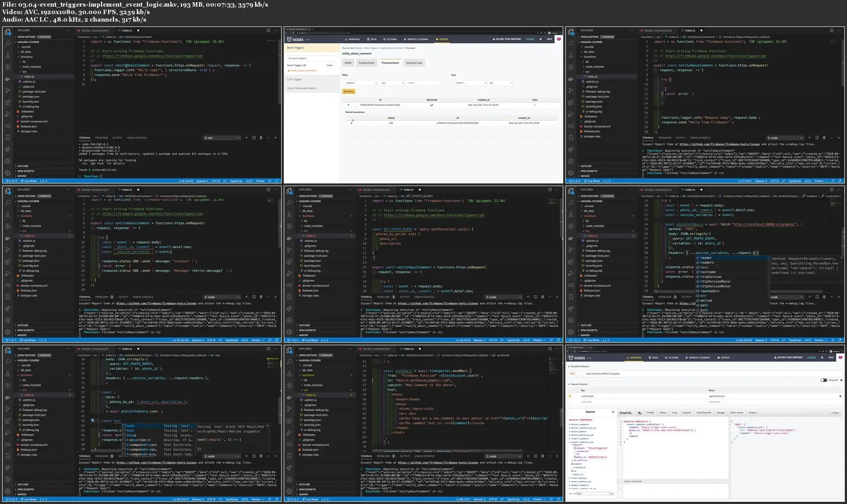Image resolution: width=847 pixels, height=504 pixels.
Task: Click the Prettify button in GraphiQL
Action: point(651,413)
